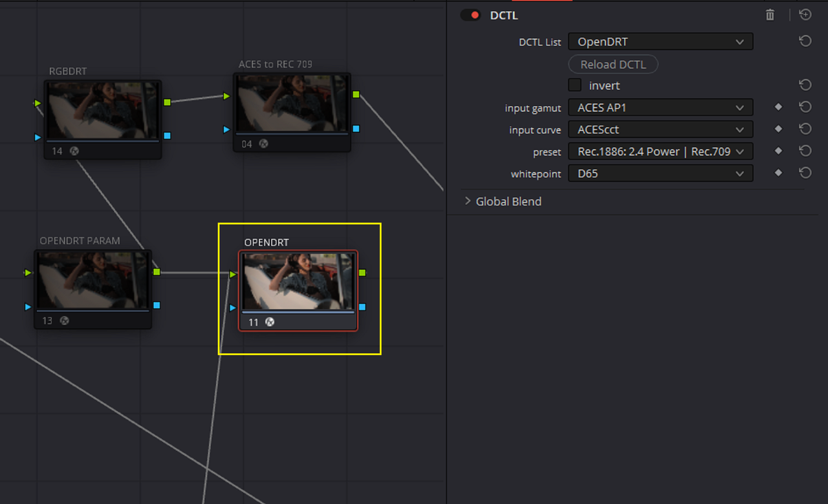Select the OPENDRT node 11 thumbnail

tap(298, 281)
